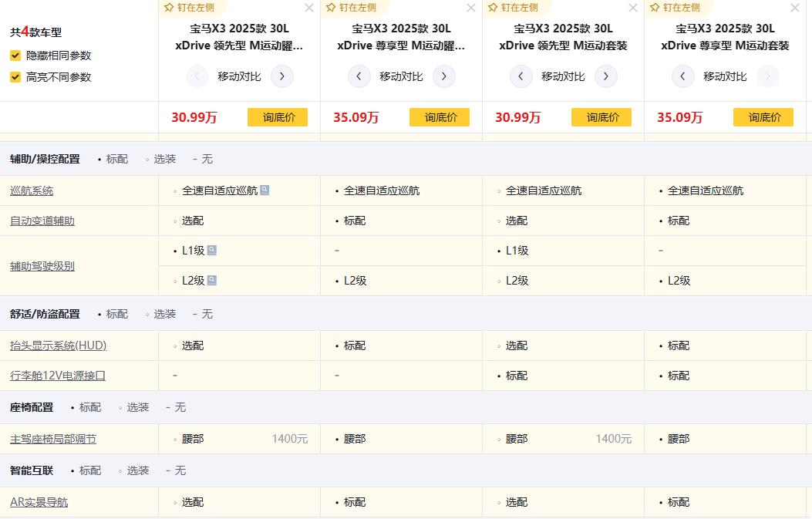Toggle the 高亮不同参数 checkbox
Viewport: 812px width, 519px height.
(15, 77)
